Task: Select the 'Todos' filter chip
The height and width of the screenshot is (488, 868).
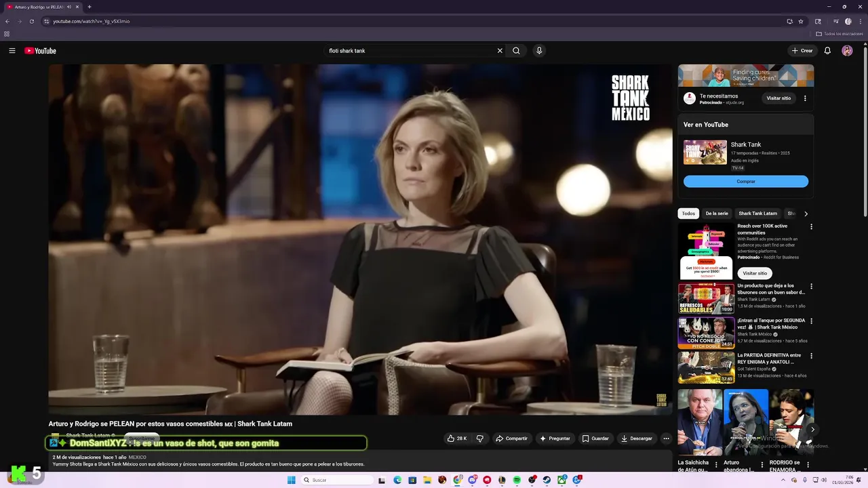Action: [688, 213]
